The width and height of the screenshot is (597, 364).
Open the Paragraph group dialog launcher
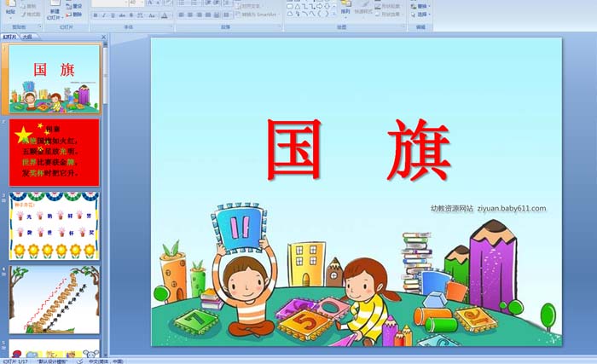click(x=280, y=26)
